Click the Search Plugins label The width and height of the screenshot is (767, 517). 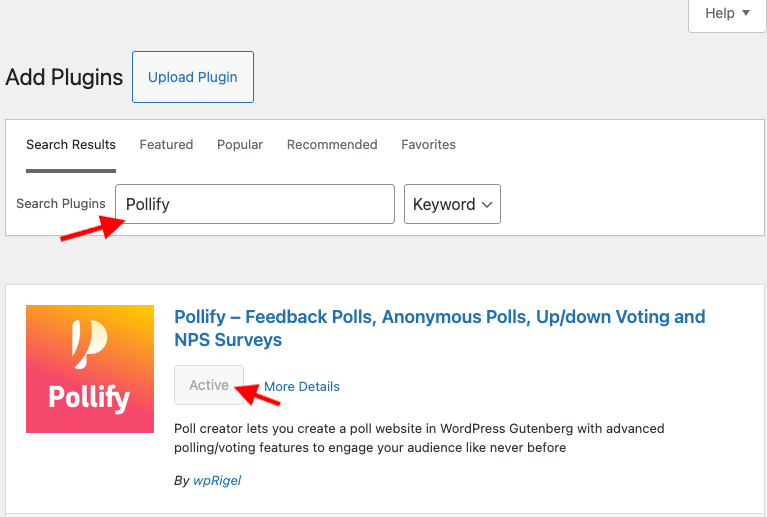[x=61, y=204]
